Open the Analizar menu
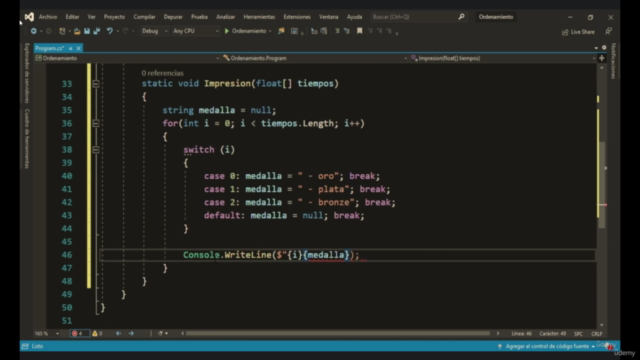Viewport: 640px width, 360px height. tap(225, 17)
